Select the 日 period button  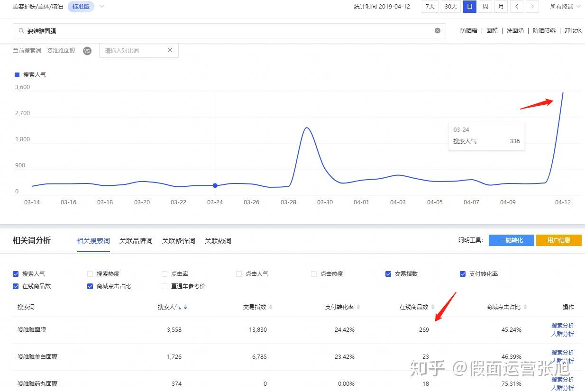point(470,7)
